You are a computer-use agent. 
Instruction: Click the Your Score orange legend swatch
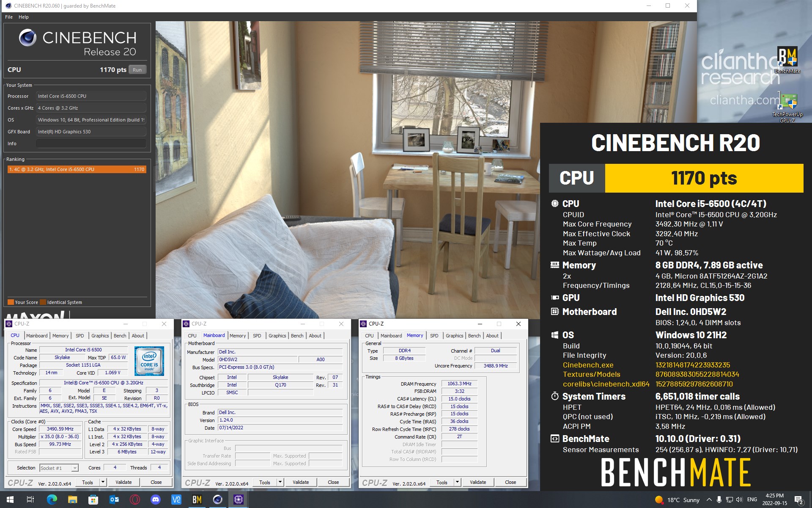[x=11, y=302]
